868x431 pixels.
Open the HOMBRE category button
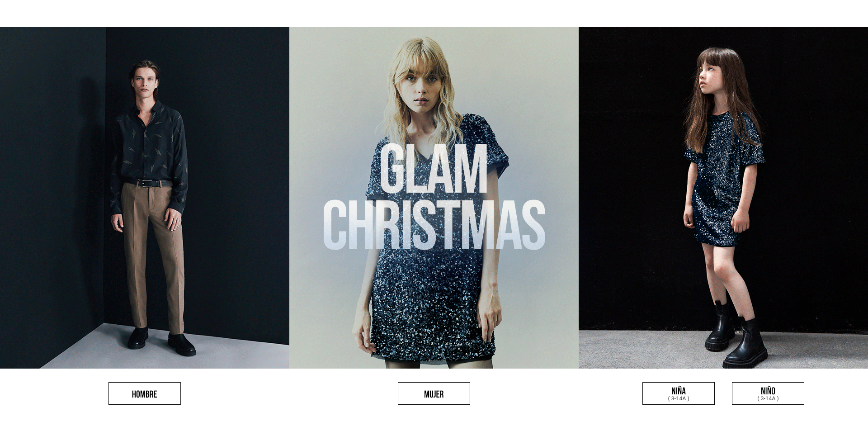(144, 393)
